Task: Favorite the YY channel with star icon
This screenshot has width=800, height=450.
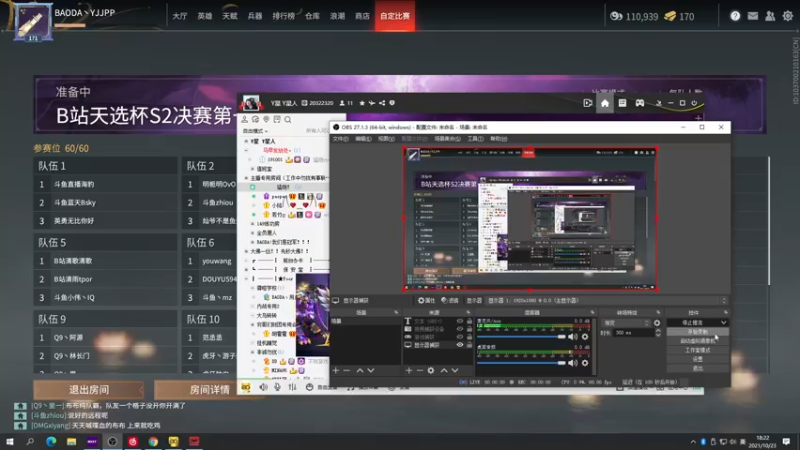Action: tap(362, 103)
